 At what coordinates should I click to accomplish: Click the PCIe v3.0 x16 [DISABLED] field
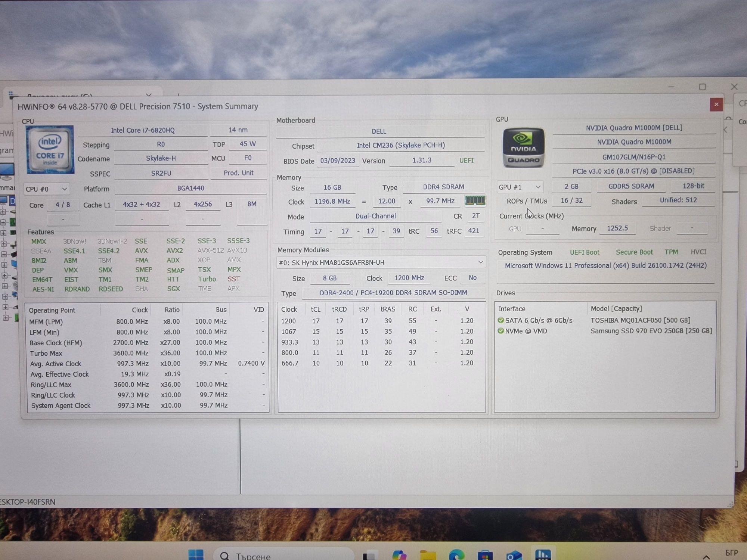pyautogui.click(x=634, y=171)
